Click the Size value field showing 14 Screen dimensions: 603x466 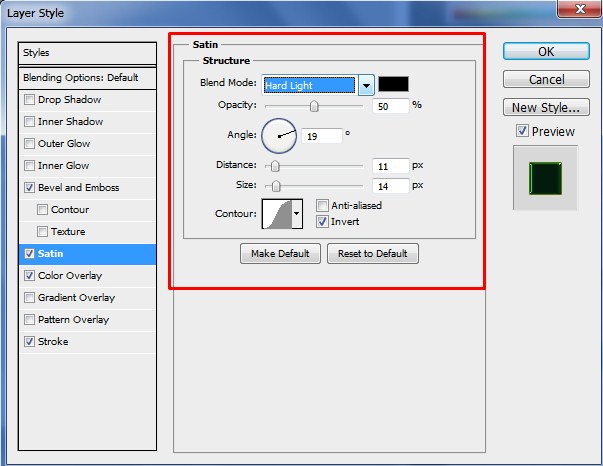click(x=390, y=186)
